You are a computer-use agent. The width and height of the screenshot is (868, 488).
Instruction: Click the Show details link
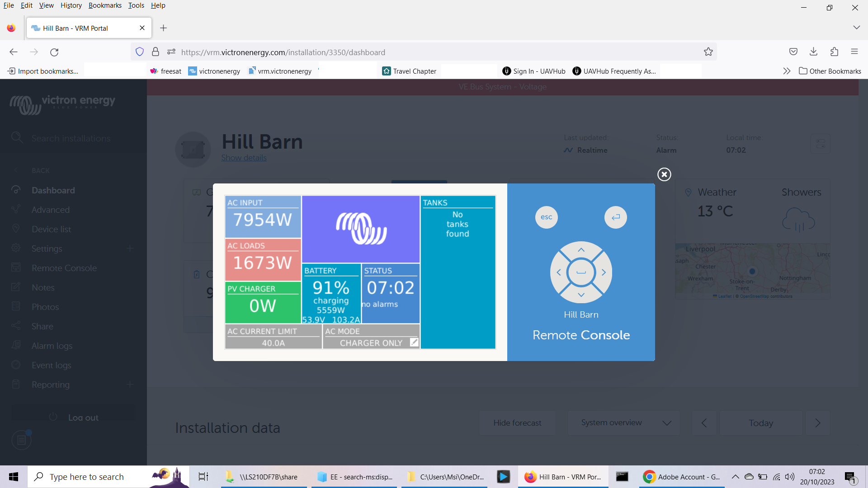244,158
